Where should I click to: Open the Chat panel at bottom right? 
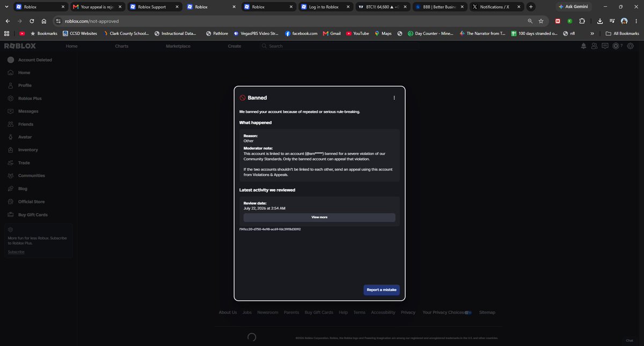tap(630, 341)
